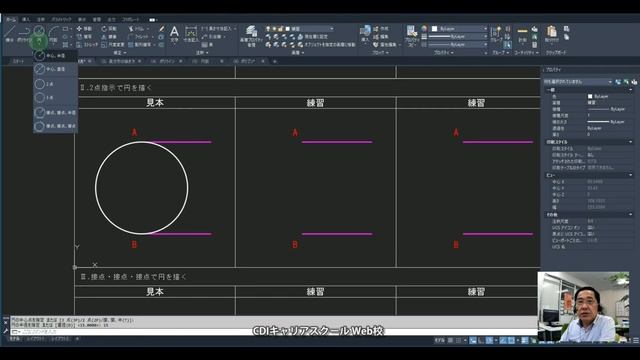Click new drawing tab plus button
This screenshot has width=640, height=360.
[275, 61]
